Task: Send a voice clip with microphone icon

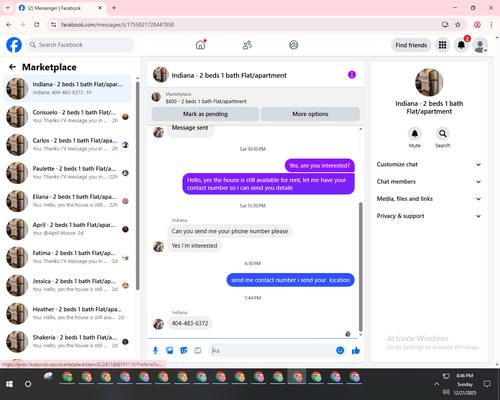Action: click(x=155, y=350)
